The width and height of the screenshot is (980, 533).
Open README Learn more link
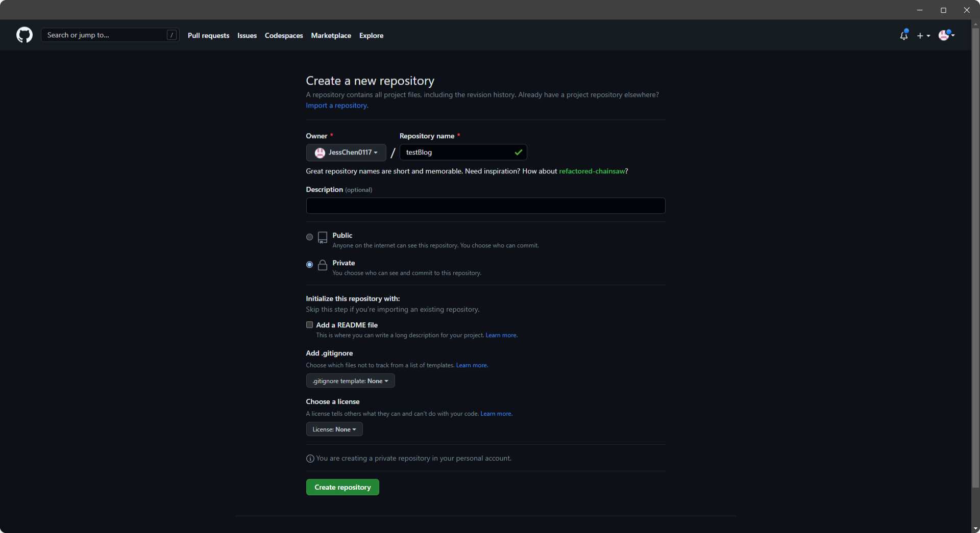501,336
